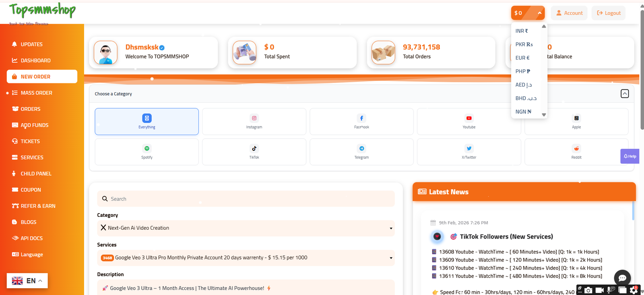Click the Account button
This screenshot has width=644, height=295.
(x=569, y=13)
